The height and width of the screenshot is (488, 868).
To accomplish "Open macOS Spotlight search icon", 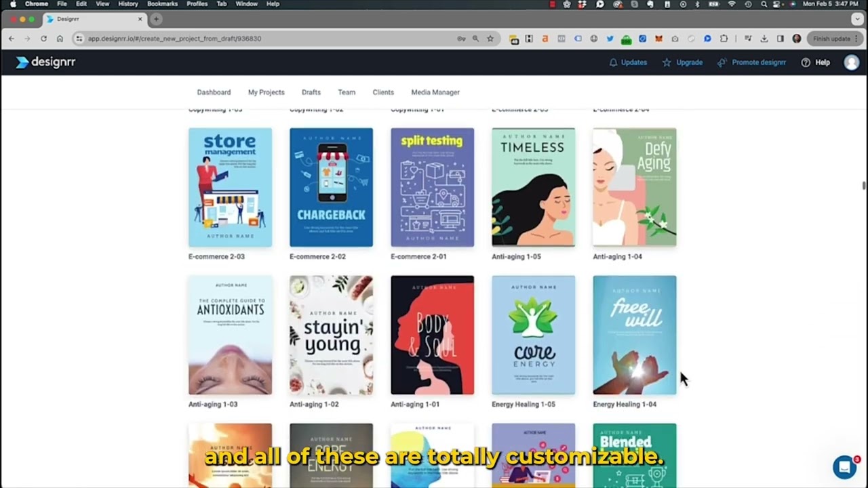I will 764,4.
